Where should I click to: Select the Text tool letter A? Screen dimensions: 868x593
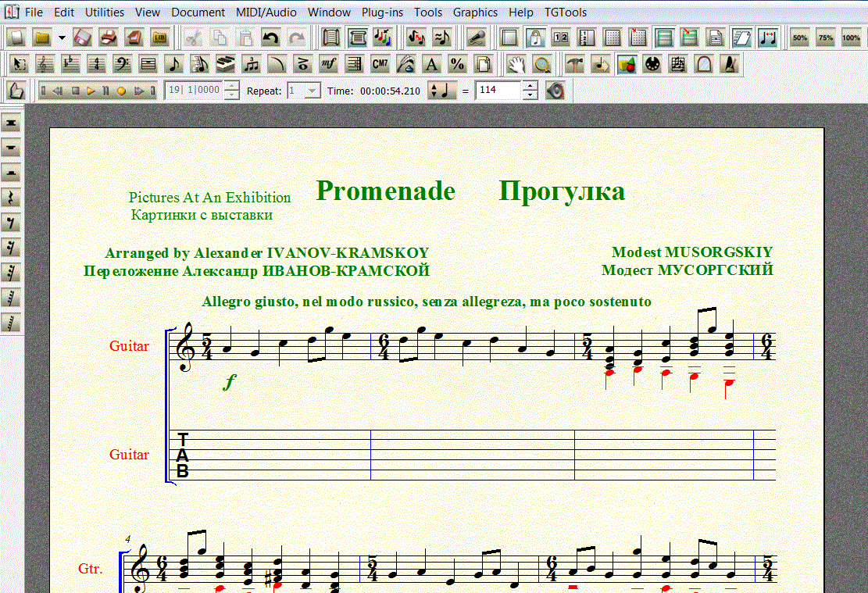(432, 64)
